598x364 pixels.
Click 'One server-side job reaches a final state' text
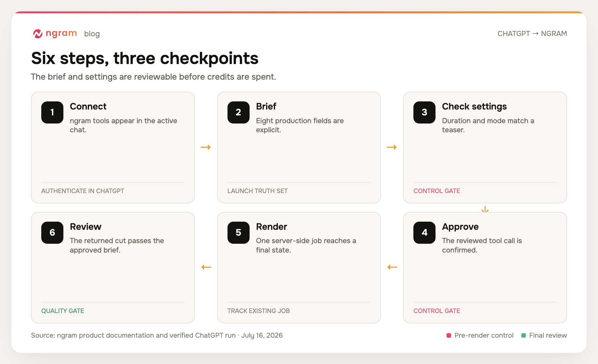click(306, 245)
